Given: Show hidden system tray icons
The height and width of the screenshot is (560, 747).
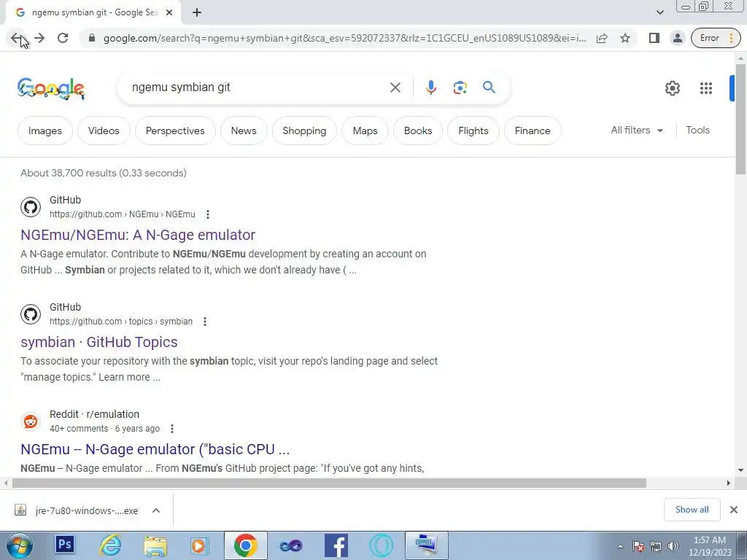Looking at the screenshot, I should point(620,546).
